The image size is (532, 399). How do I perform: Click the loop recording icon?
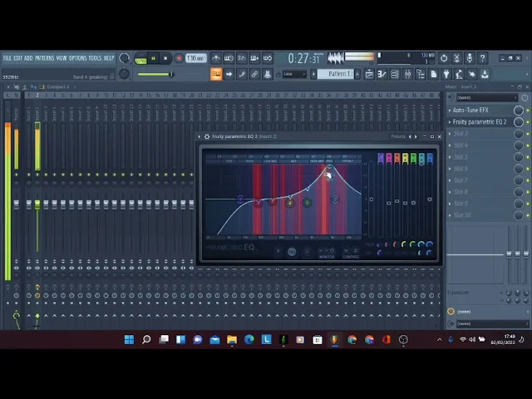click(x=268, y=58)
